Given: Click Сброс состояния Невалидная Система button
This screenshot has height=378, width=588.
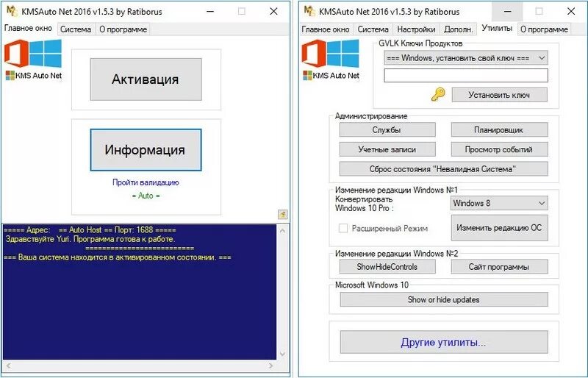Looking at the screenshot, I should [443, 169].
